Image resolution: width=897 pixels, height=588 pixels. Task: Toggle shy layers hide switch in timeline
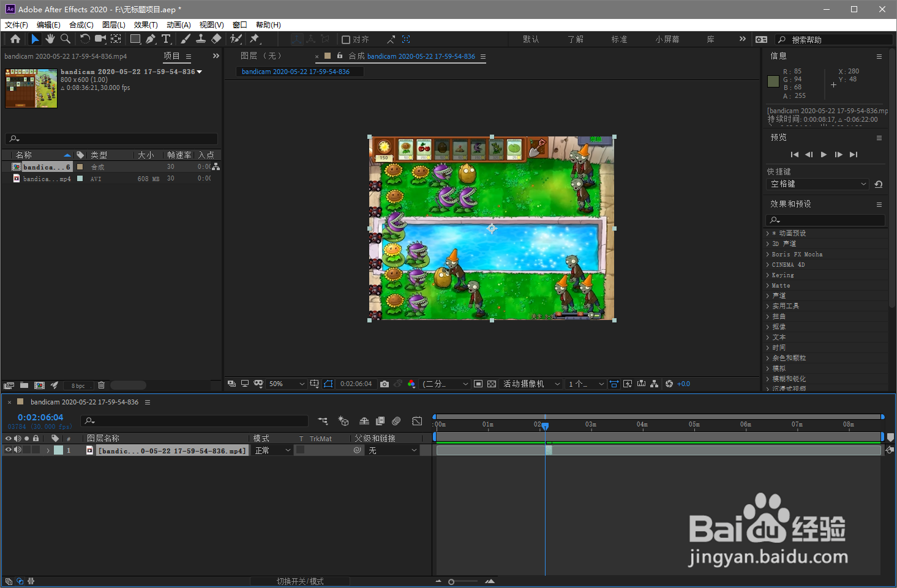364,421
